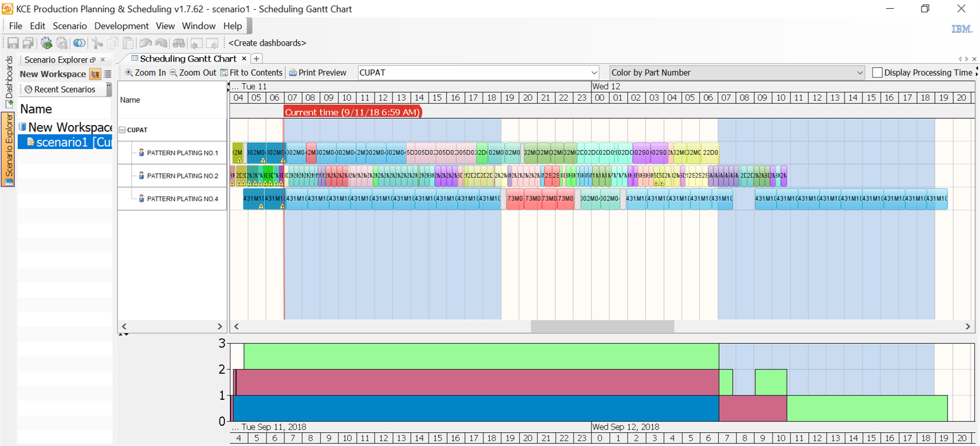Detach the Scenario Explorer panel
Image resolution: width=980 pixels, height=446 pixels.
point(93,60)
